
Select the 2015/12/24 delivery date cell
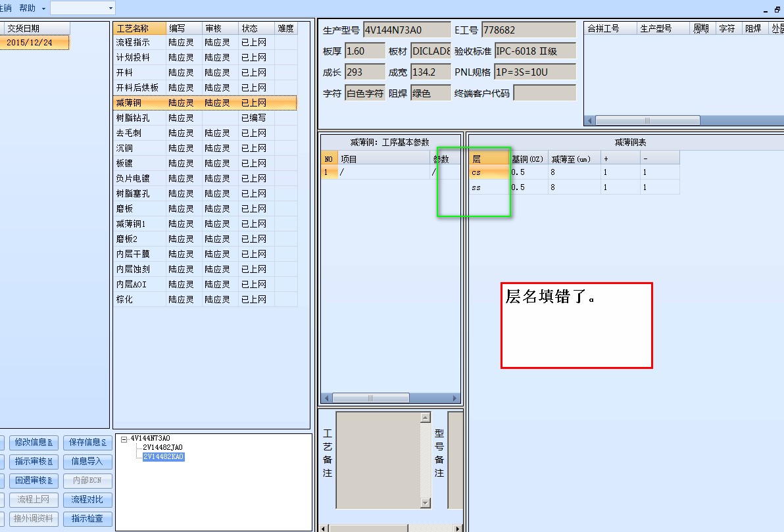tap(34, 43)
